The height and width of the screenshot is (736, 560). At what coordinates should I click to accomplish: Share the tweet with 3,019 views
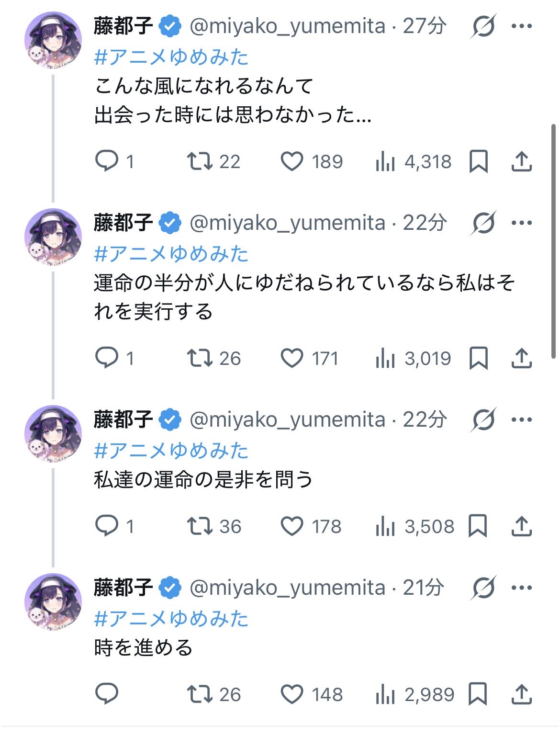click(x=522, y=358)
